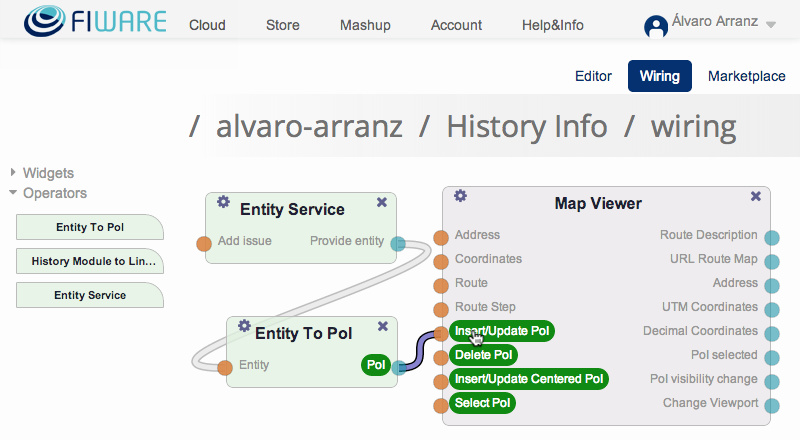Click the FIWARE logo
This screenshot has height=440, width=800.
95,21
